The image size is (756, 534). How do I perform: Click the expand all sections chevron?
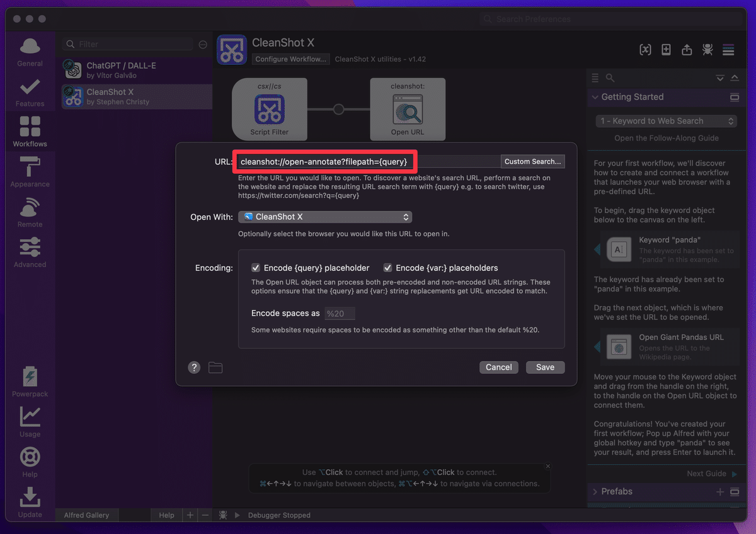click(x=720, y=77)
